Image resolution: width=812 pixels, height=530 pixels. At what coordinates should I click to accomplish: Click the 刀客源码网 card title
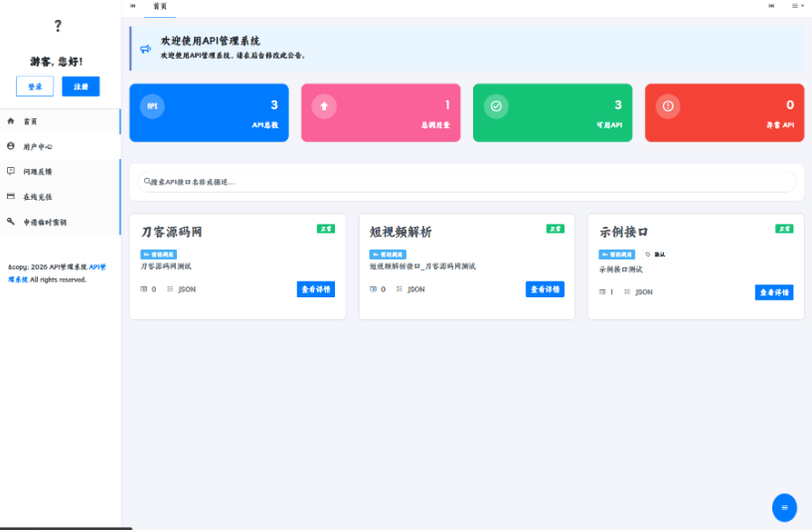171,232
